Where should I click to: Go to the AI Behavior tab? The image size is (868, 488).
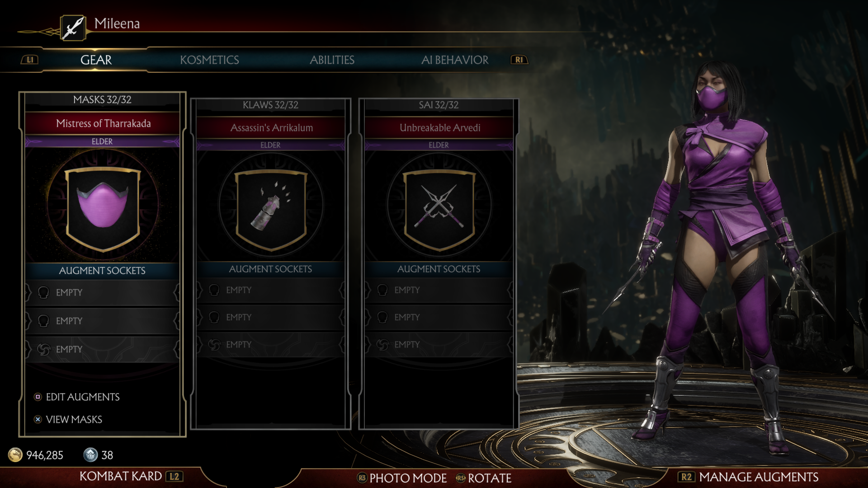click(x=455, y=60)
